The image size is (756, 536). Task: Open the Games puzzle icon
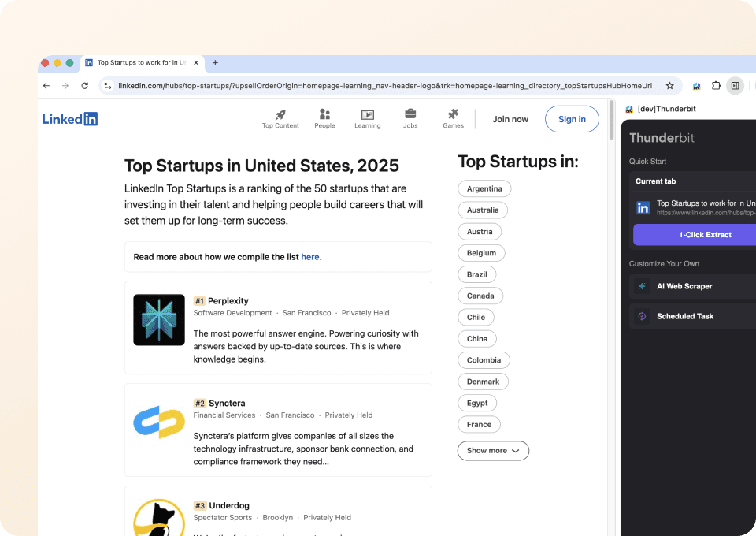coord(453,115)
